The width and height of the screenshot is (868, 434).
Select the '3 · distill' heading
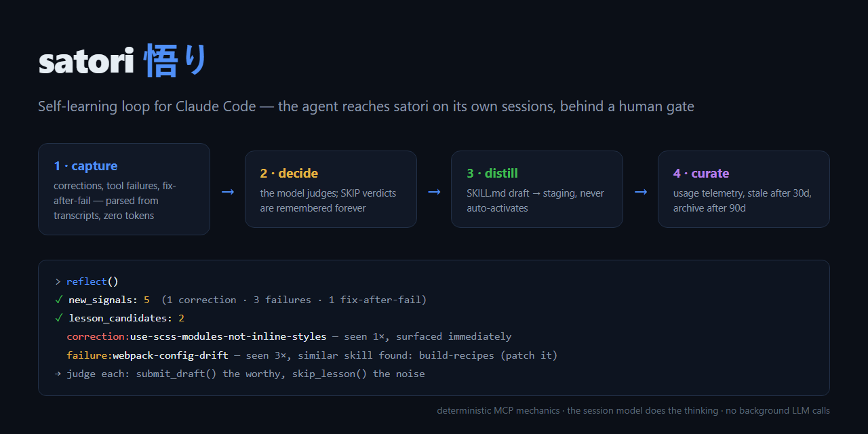point(492,174)
